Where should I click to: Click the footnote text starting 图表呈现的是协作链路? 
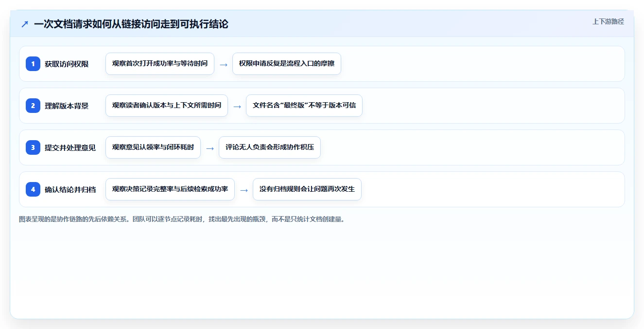182,219
